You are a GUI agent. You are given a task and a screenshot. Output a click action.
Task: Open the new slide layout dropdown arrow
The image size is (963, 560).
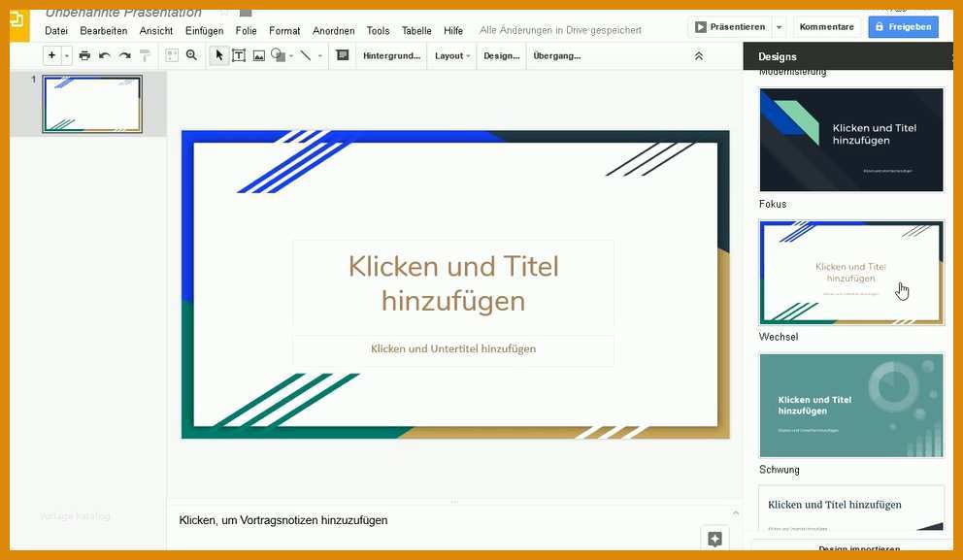point(66,56)
